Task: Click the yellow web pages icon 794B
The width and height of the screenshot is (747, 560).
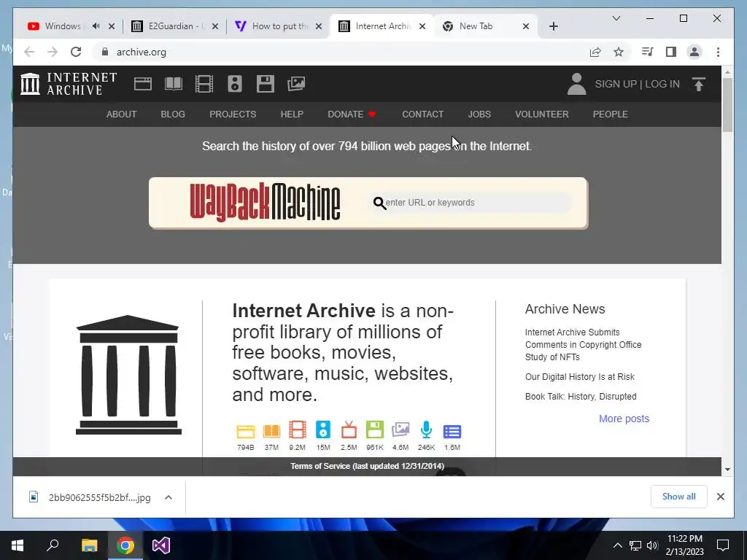Action: click(x=245, y=432)
